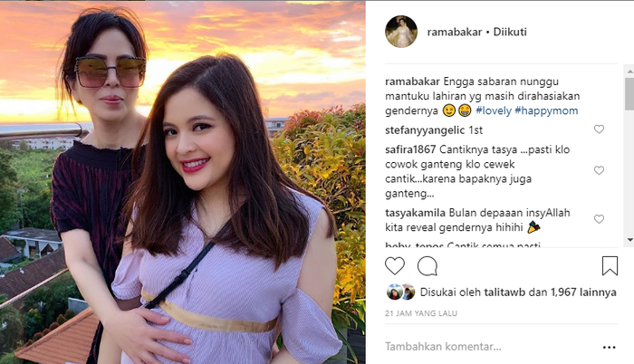Image resolution: width=634 pixels, height=364 pixels.
Task: Like tasyakamila's comment heart
Action: pyautogui.click(x=599, y=219)
